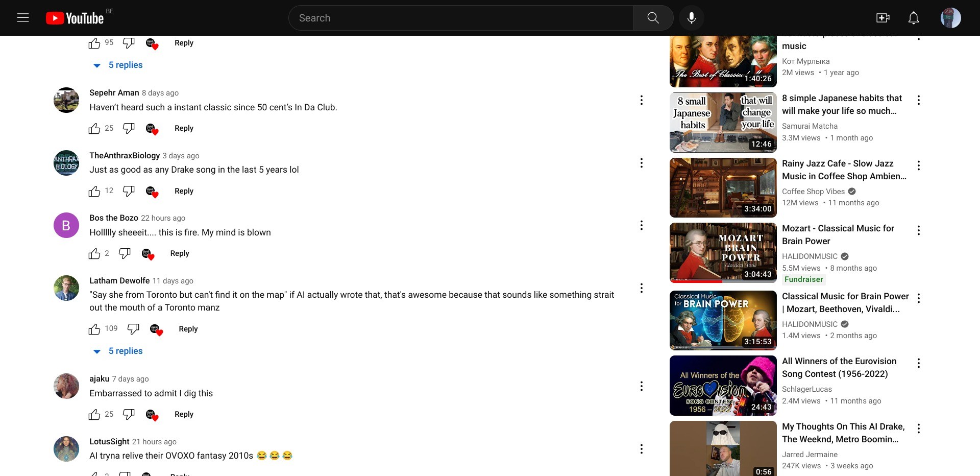Screen dimensions: 980x476
Task: Like the comment with 95 likes
Action: click(94, 43)
